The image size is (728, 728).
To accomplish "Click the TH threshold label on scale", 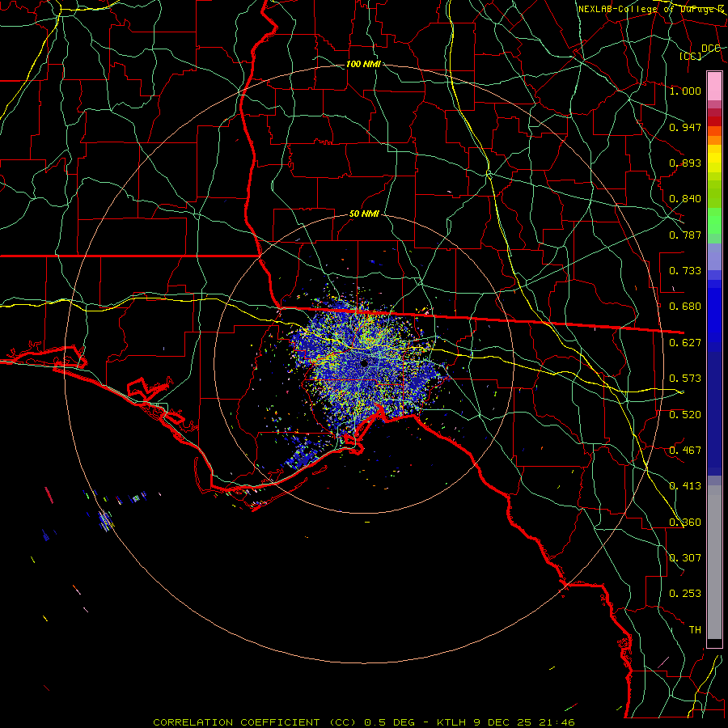I will [x=695, y=630].
